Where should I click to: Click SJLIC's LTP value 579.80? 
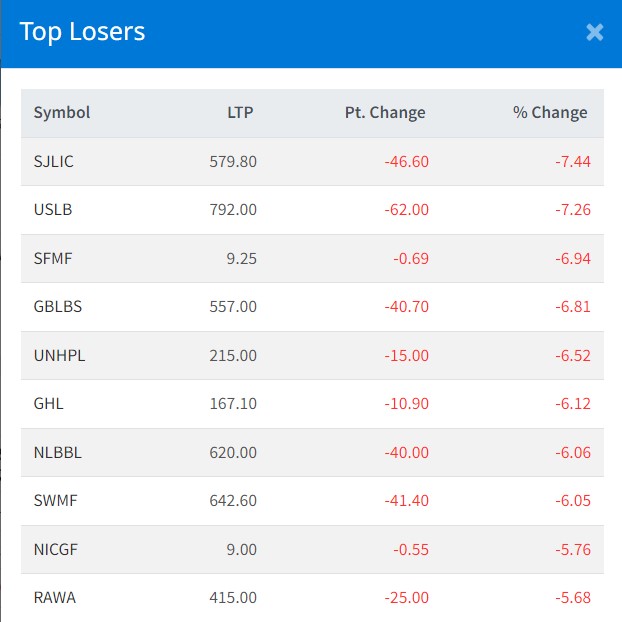click(x=232, y=161)
